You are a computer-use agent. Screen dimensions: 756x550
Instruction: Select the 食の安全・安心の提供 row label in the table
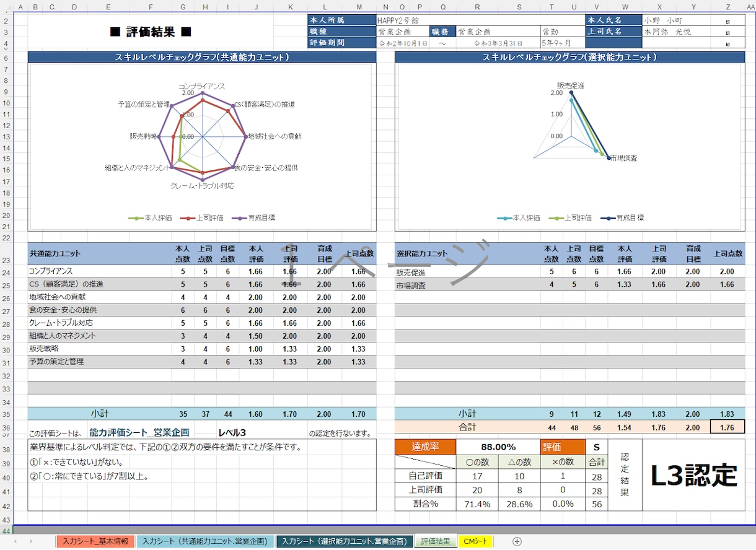point(63,310)
